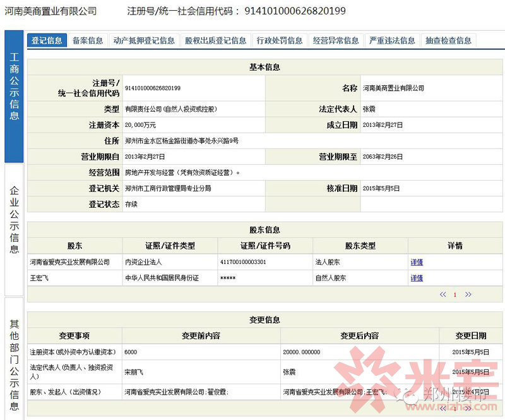
Task: Click the registration authority 郑州市工商行政管理局专业分局
Action: pyautogui.click(x=168, y=188)
